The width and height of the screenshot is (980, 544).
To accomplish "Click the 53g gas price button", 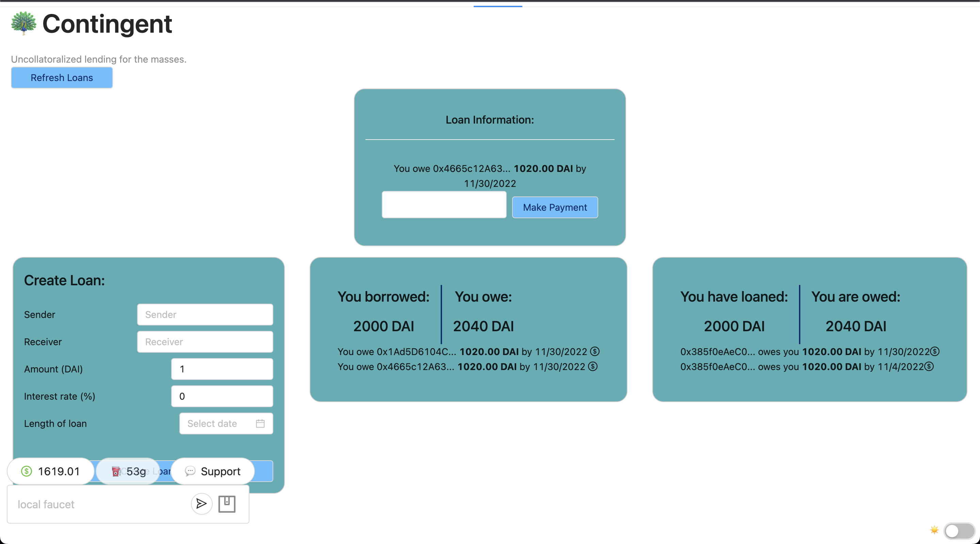I will pyautogui.click(x=128, y=471).
